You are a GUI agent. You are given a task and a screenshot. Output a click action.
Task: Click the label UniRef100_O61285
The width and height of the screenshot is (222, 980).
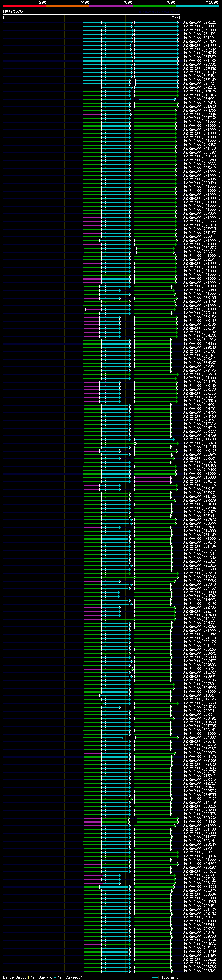[x=199, y=963]
